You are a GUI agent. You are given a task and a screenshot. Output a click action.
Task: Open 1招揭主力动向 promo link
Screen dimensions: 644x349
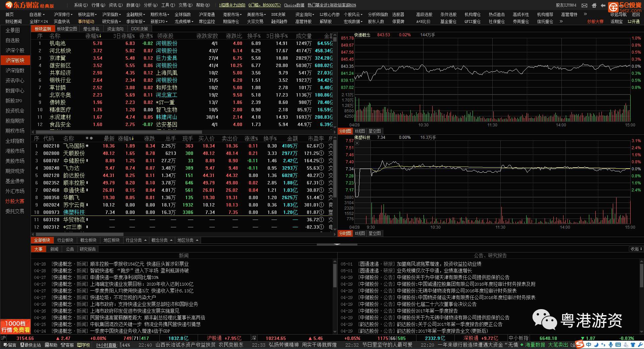(232, 5)
